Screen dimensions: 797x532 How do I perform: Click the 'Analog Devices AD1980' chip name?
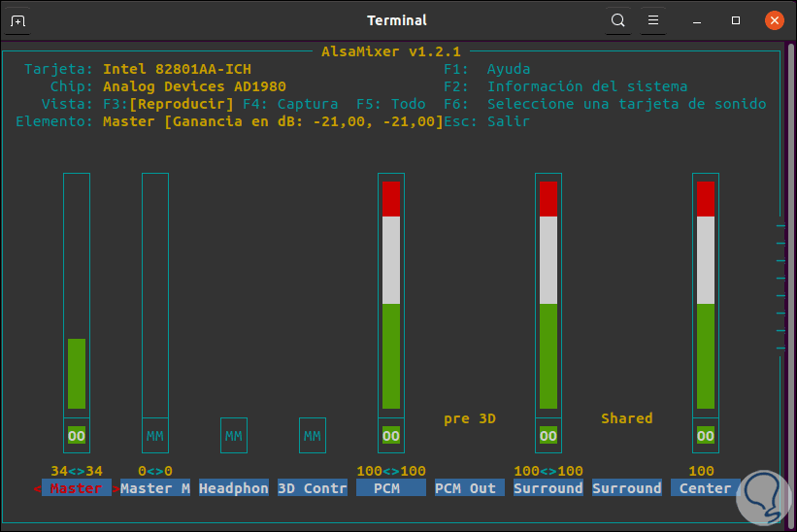(194, 86)
